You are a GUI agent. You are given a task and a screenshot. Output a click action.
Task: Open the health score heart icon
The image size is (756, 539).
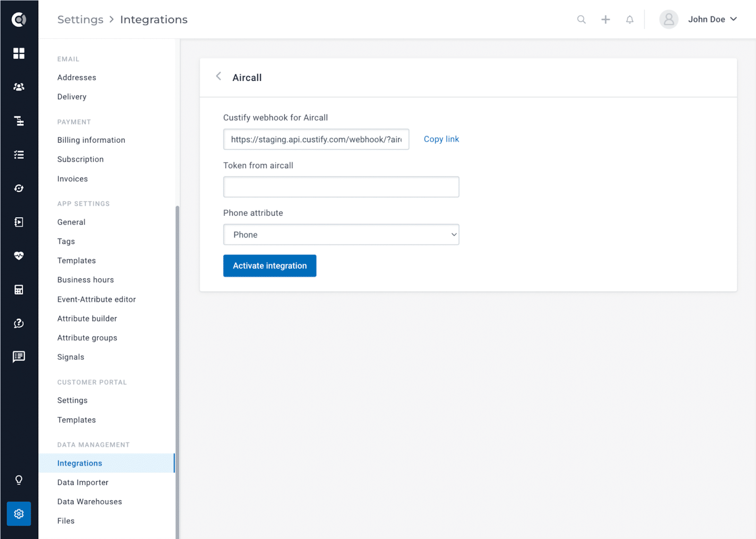coord(19,256)
